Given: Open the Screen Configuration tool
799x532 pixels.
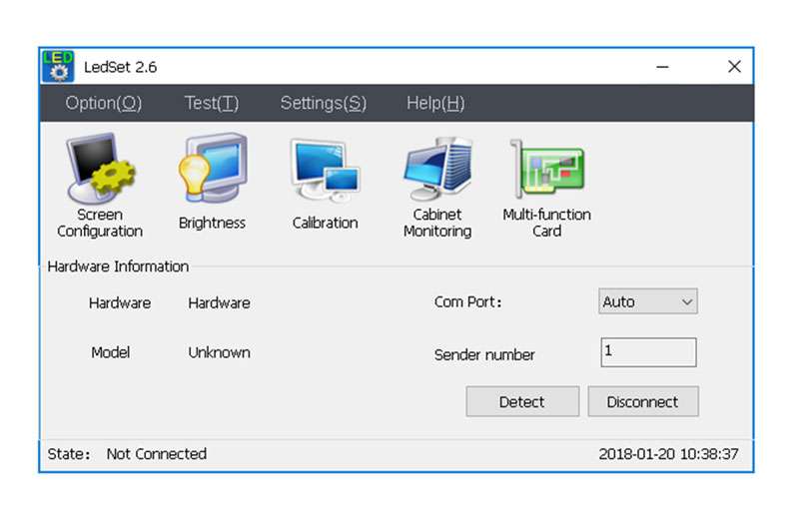Looking at the screenshot, I should [x=100, y=186].
